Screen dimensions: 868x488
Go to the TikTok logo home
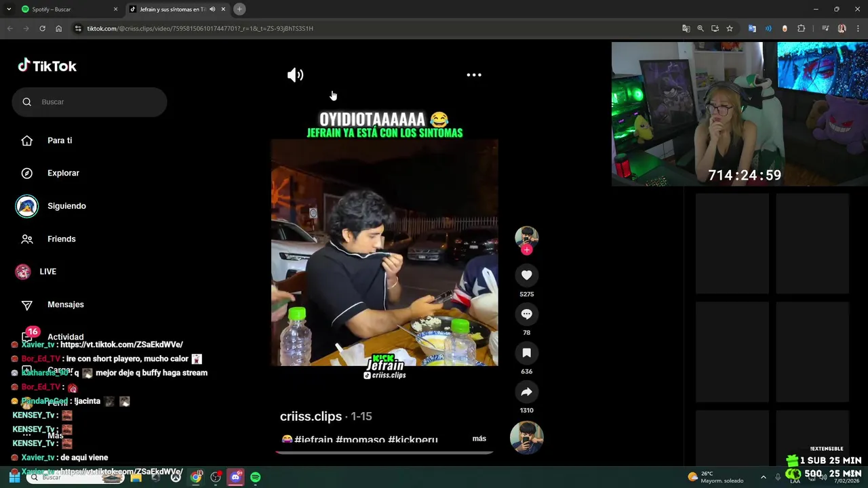47,66
